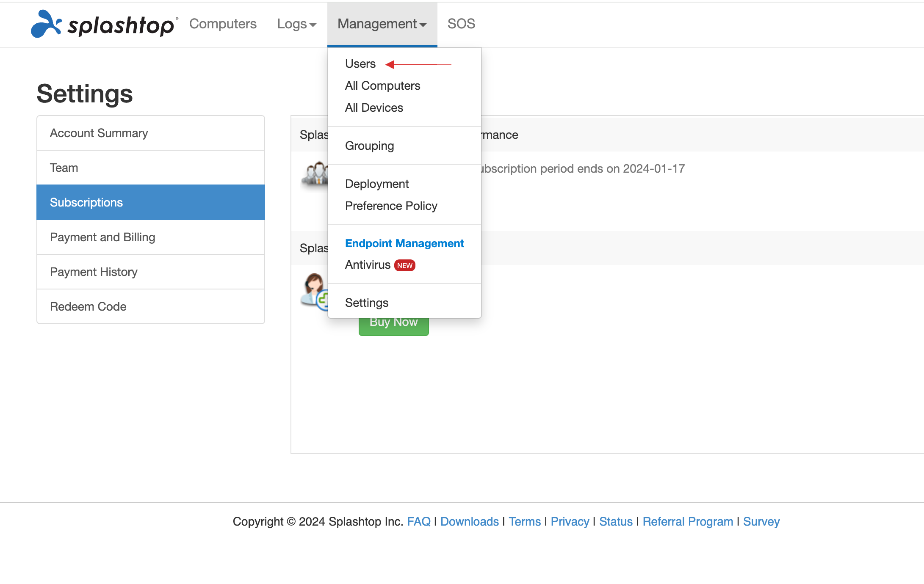Open Endpoint Management
This screenshot has width=924, height=584.
[x=404, y=243]
